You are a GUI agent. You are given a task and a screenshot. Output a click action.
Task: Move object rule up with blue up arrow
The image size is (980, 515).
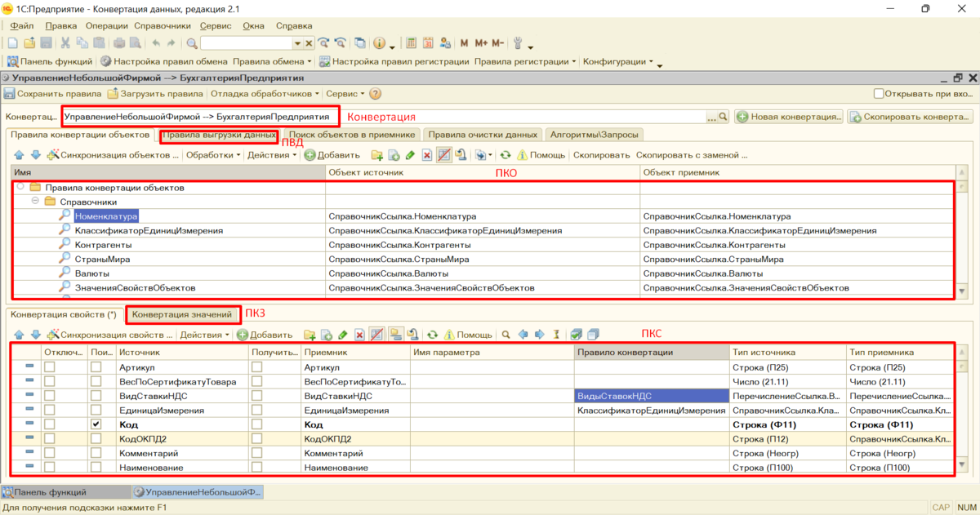point(20,154)
